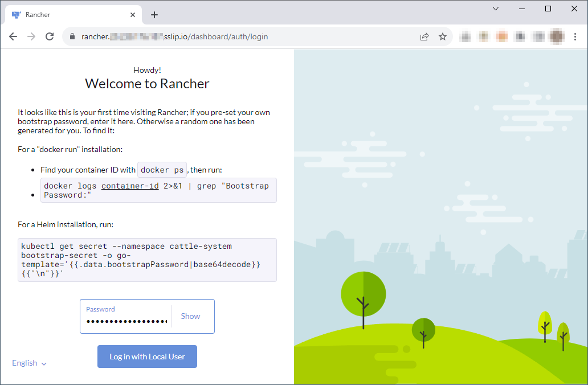Expand the English language selector

click(29, 363)
